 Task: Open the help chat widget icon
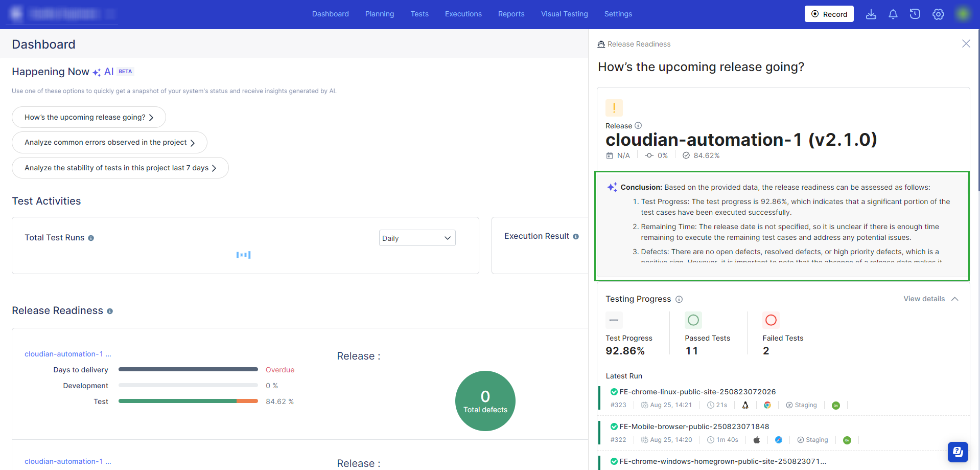tap(958, 452)
